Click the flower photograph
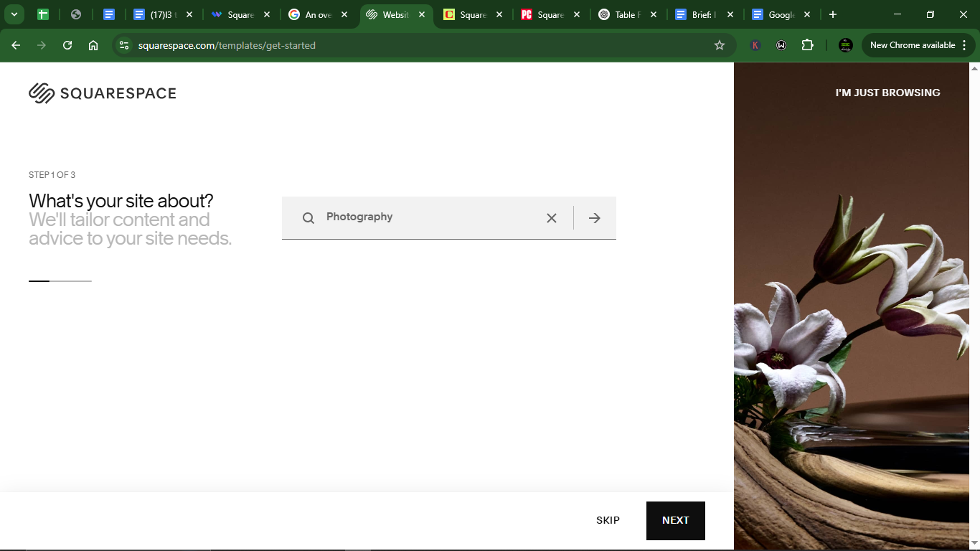Viewport: 980px width, 551px height. 852,306
